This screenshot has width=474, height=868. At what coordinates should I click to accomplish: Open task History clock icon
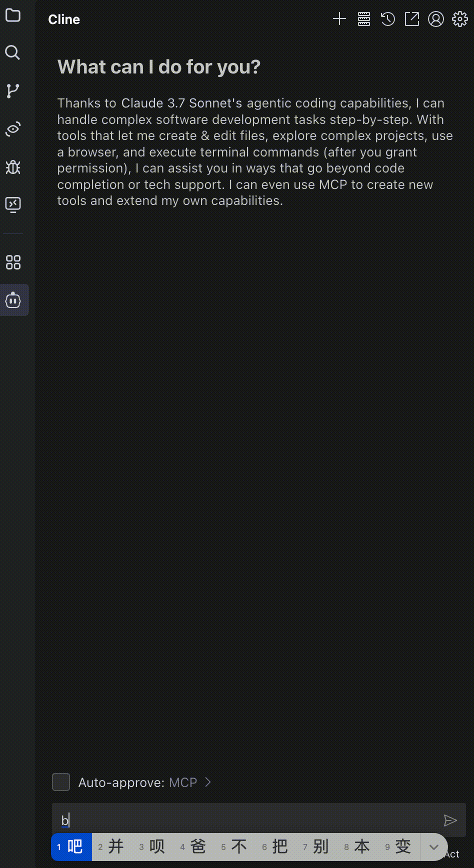[x=388, y=19]
